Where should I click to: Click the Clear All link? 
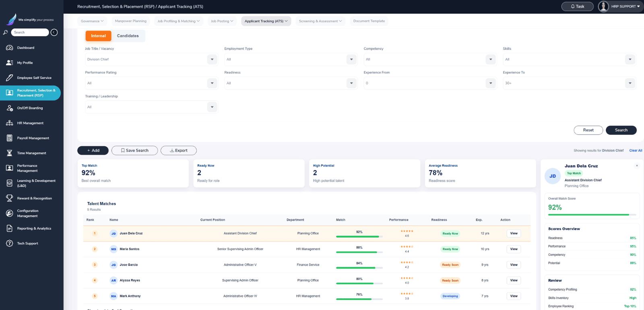pyautogui.click(x=636, y=151)
